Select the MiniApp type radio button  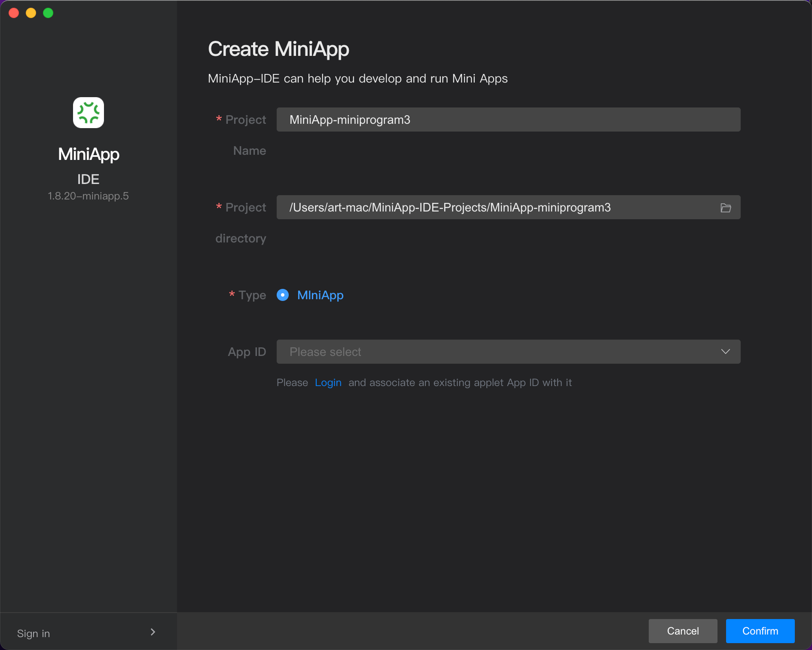point(283,295)
